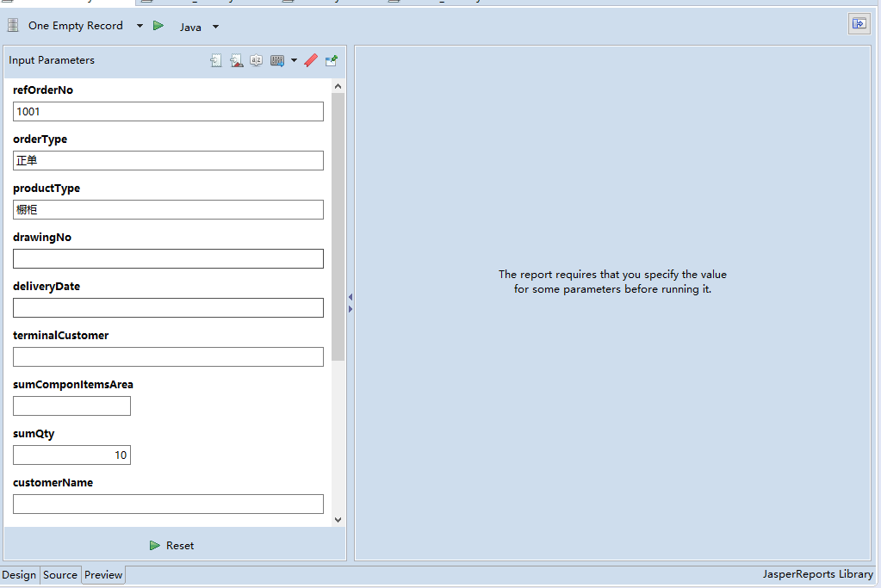
Task: Click the parameters list scrollbar thumb
Action: 338,227
